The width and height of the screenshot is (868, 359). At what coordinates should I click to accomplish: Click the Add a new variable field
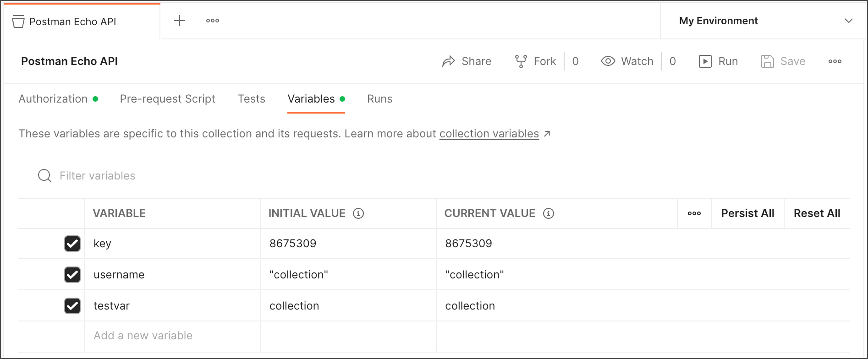tap(173, 336)
